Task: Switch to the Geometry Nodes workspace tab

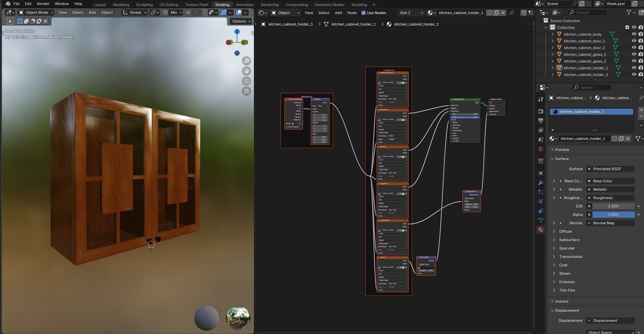Action: 329,5
